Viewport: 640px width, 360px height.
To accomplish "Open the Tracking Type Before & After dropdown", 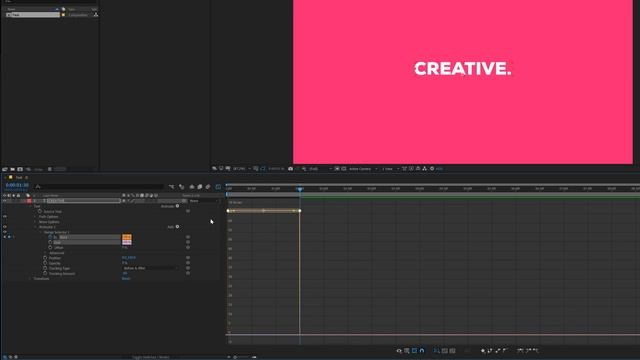I will pyautogui.click(x=150, y=268).
